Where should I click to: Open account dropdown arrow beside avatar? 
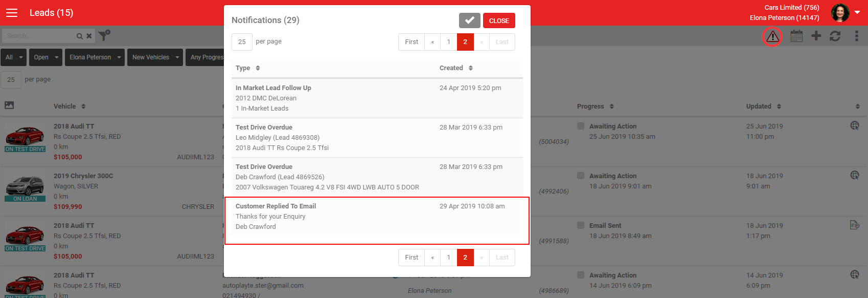[x=857, y=12]
